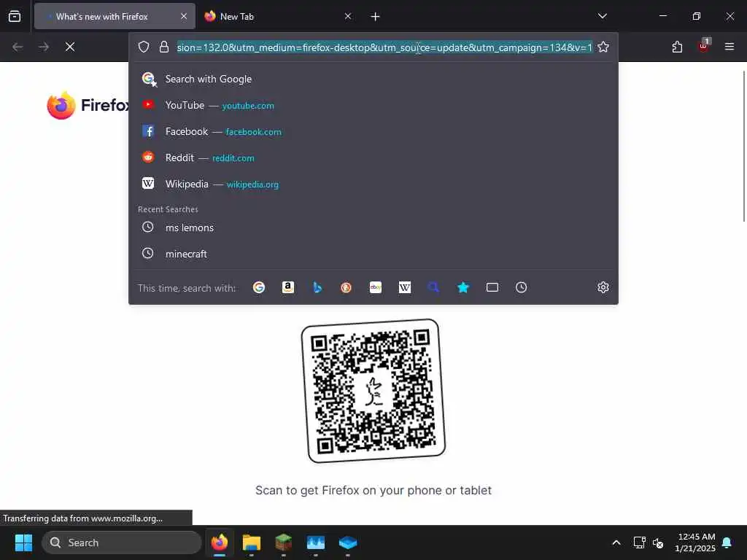Bookmark this page with star
Viewport: 747px width, 560px height.
[x=603, y=47]
